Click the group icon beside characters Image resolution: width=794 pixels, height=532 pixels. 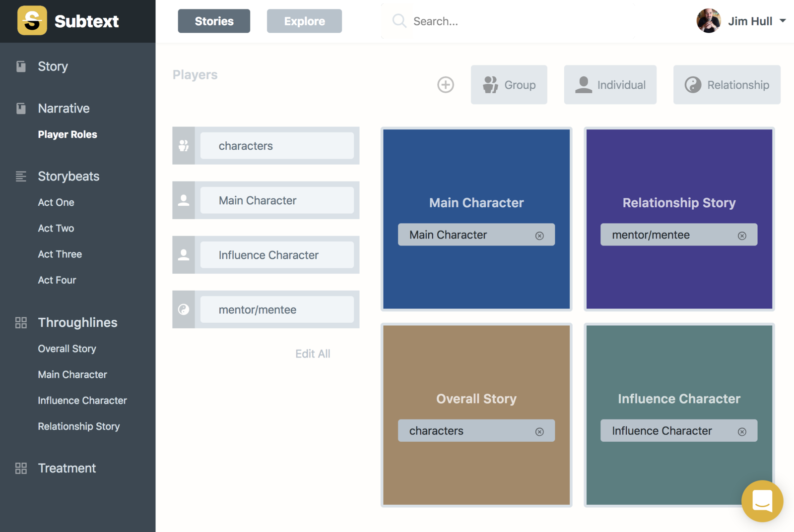(184, 146)
